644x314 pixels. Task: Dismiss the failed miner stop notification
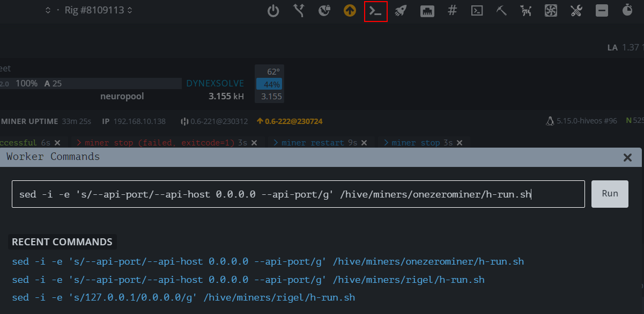(x=254, y=143)
